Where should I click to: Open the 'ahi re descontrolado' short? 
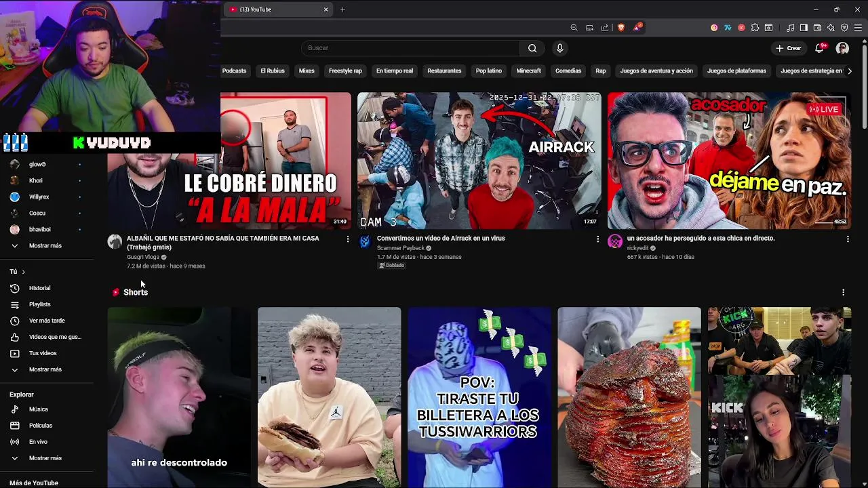pos(179,397)
